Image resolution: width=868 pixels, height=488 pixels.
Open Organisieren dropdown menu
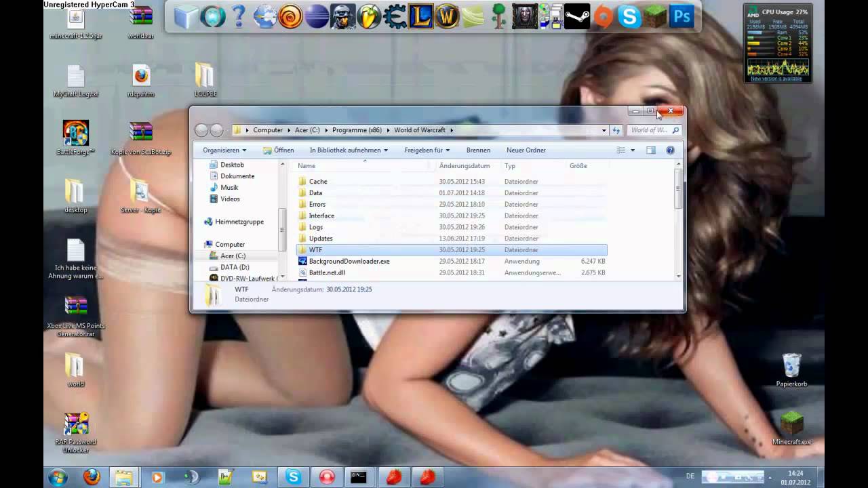(224, 150)
